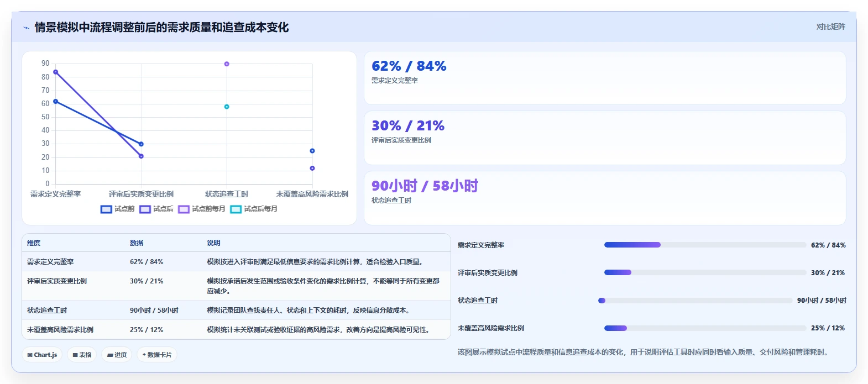Select the 30% / 21% data card
Viewport: 868px width, 384px height.
(x=605, y=138)
